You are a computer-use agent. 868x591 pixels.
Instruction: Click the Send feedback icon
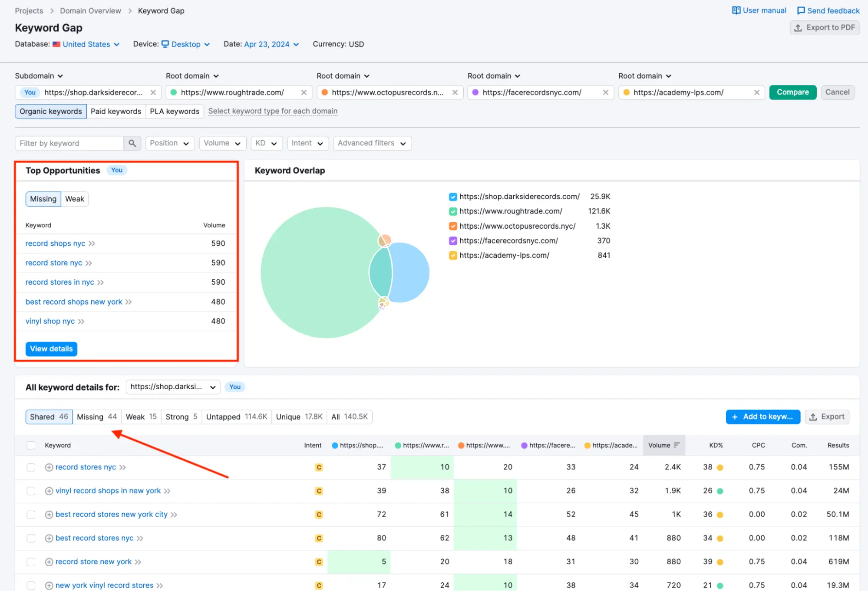[800, 10]
